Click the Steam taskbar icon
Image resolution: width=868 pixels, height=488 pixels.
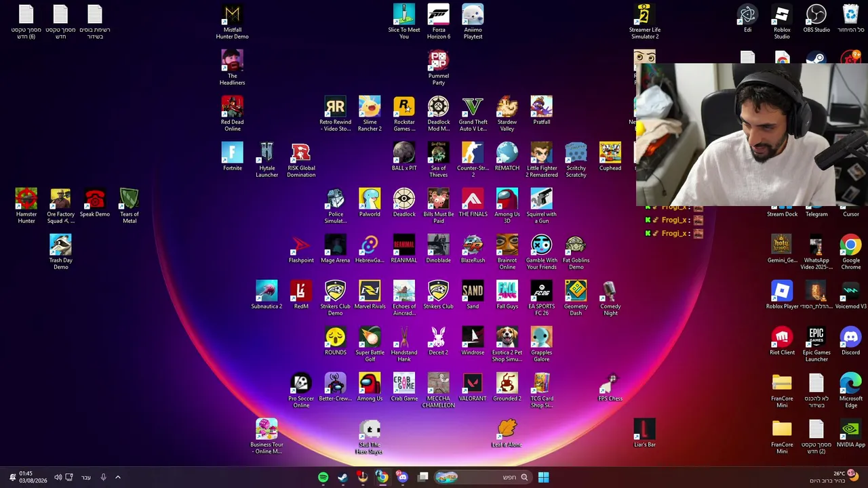click(x=342, y=477)
